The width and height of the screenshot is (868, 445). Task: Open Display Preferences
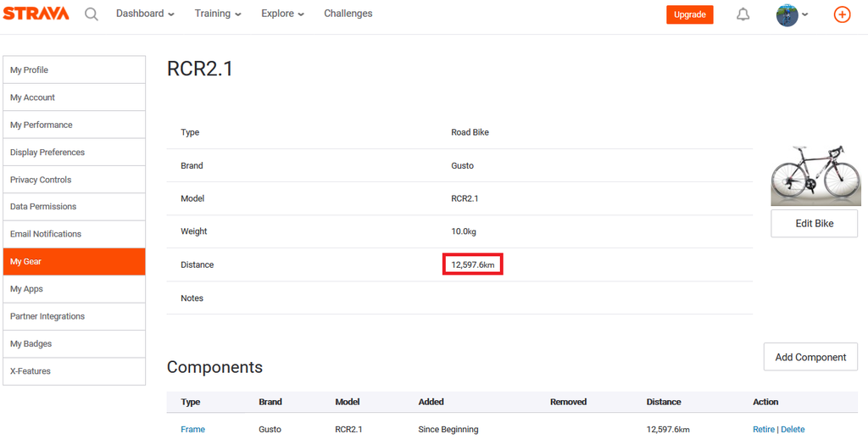(x=75, y=153)
